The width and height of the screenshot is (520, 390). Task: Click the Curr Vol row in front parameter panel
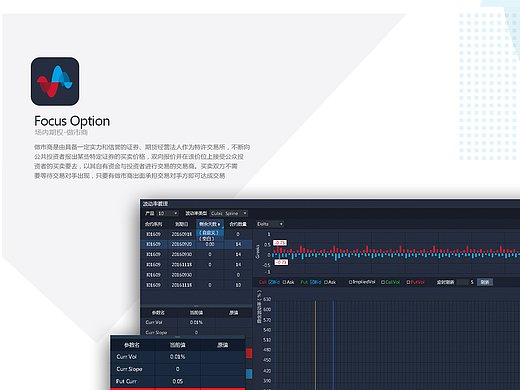tap(178, 357)
